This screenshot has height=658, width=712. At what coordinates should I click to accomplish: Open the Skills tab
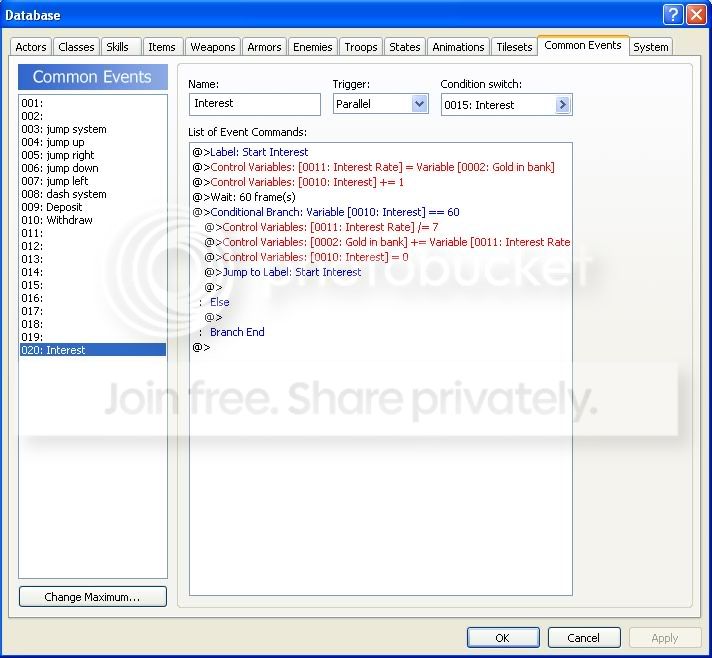click(117, 47)
